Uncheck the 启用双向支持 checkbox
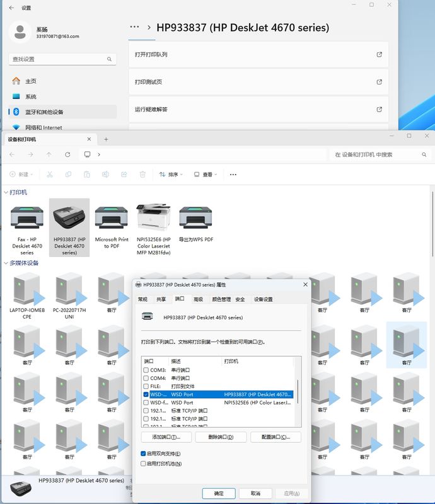Image resolution: width=435 pixels, height=504 pixels. (144, 454)
